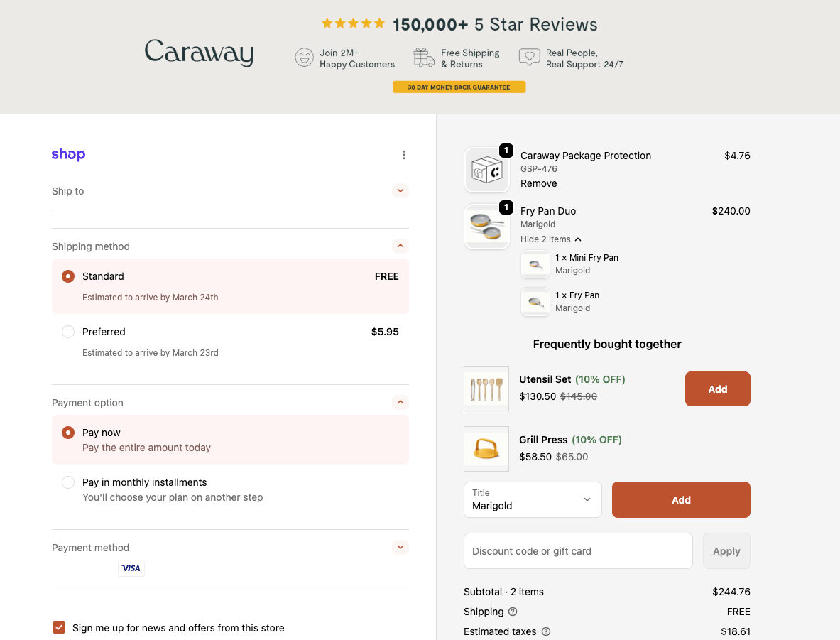
Task: Collapse Hide 2 items under Fry Pan Duo
Action: (551, 239)
